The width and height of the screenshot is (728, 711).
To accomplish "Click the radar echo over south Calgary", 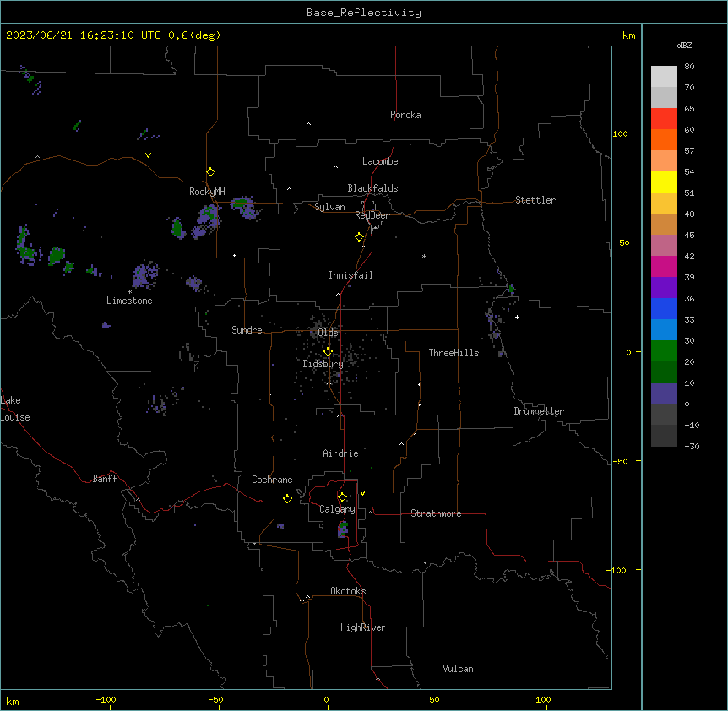I will [x=343, y=529].
